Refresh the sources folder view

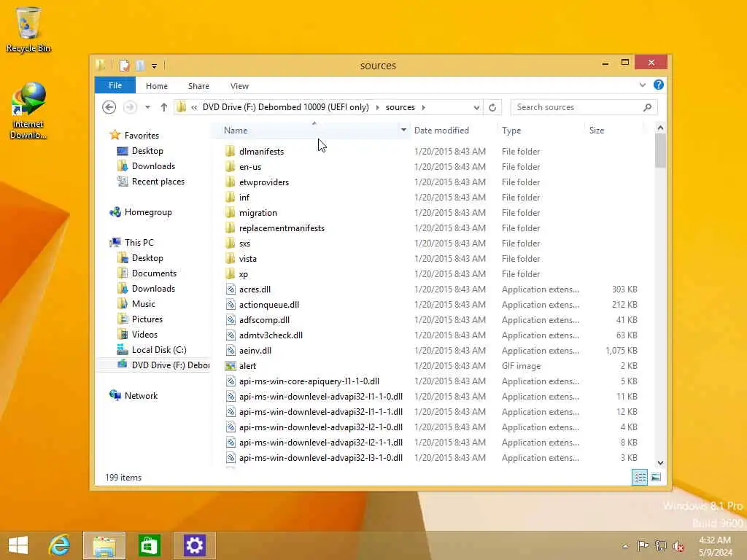492,108
